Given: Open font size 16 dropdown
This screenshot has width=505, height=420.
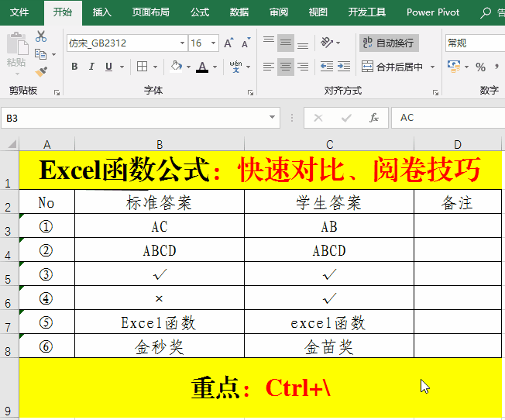Looking at the screenshot, I should [213, 43].
